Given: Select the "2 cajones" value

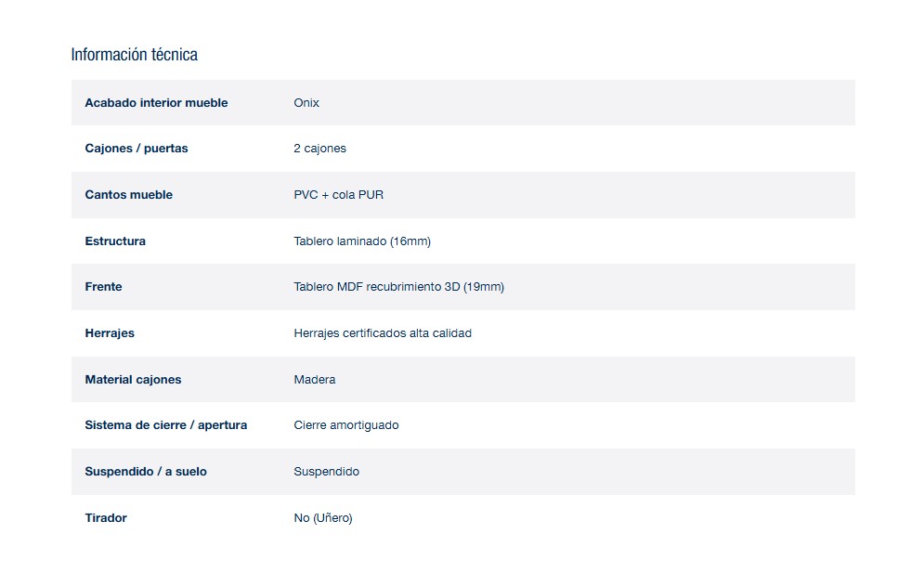Looking at the screenshot, I should [319, 149].
